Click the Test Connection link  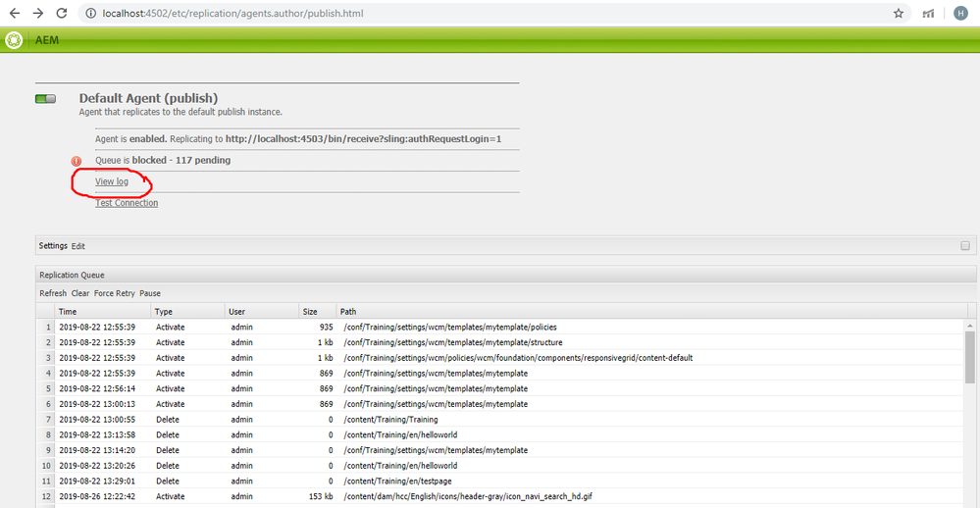pyautogui.click(x=127, y=203)
